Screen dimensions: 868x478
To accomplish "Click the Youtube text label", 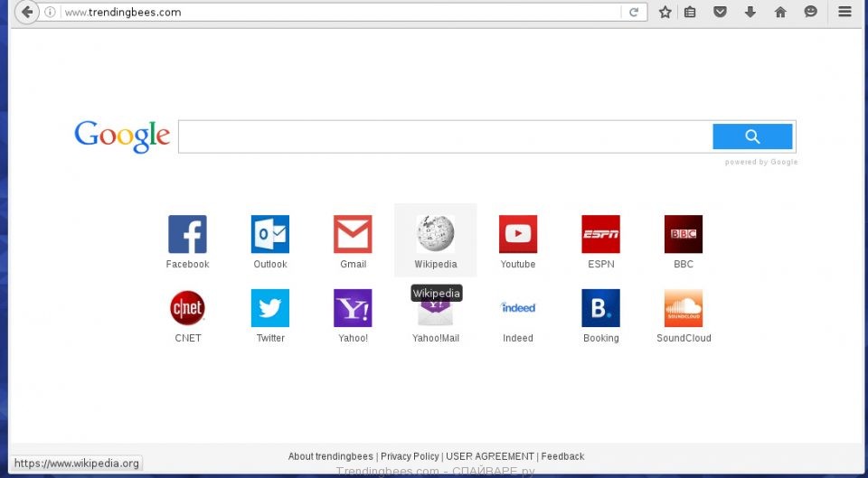I will pyautogui.click(x=518, y=265).
